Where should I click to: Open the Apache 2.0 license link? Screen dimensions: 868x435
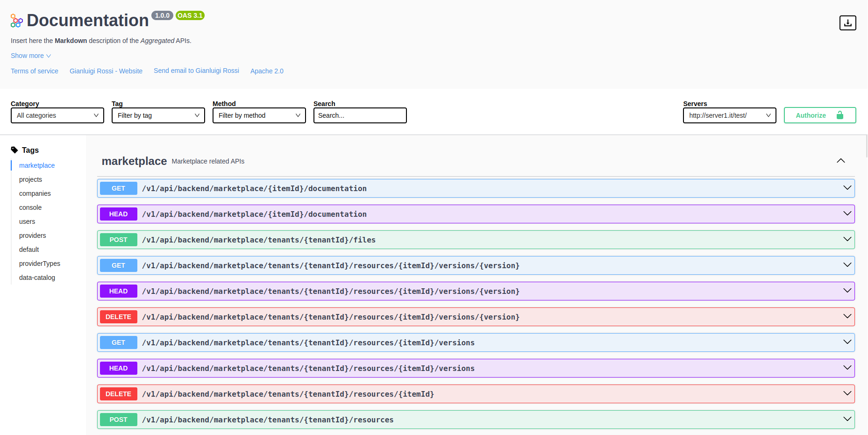point(267,71)
